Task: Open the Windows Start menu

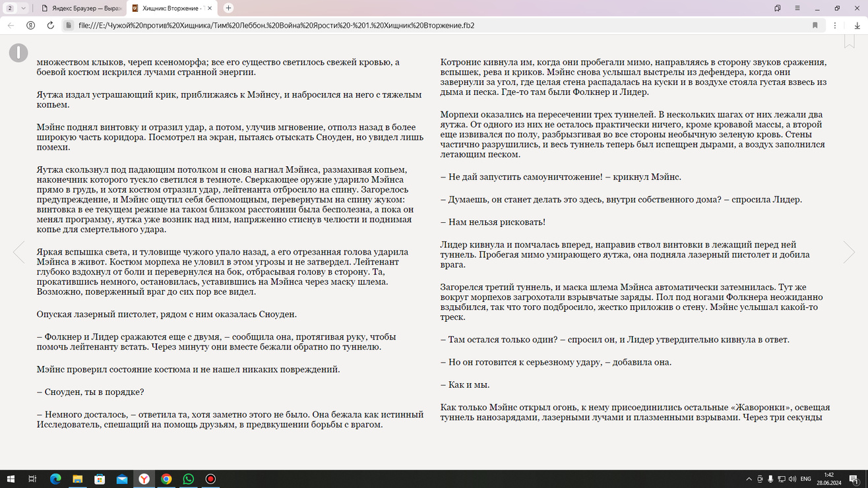Action: (11, 479)
